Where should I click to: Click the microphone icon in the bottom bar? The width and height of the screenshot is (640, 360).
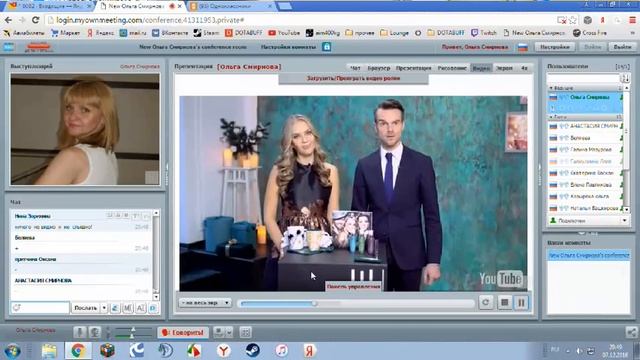pos(80,332)
